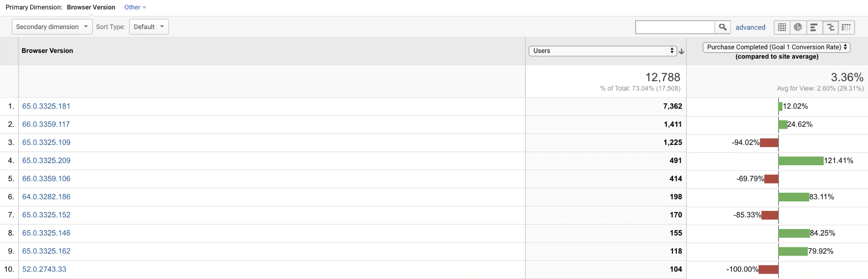Open the Performance bar chart view
The height and width of the screenshot is (279, 868).
814,27
